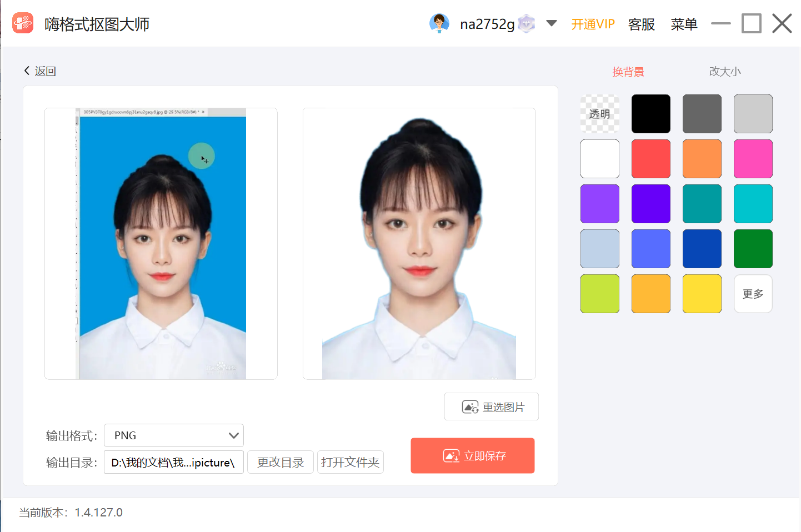The height and width of the screenshot is (532, 801).
Task: Click the username na2752g
Action: pyautogui.click(x=487, y=24)
